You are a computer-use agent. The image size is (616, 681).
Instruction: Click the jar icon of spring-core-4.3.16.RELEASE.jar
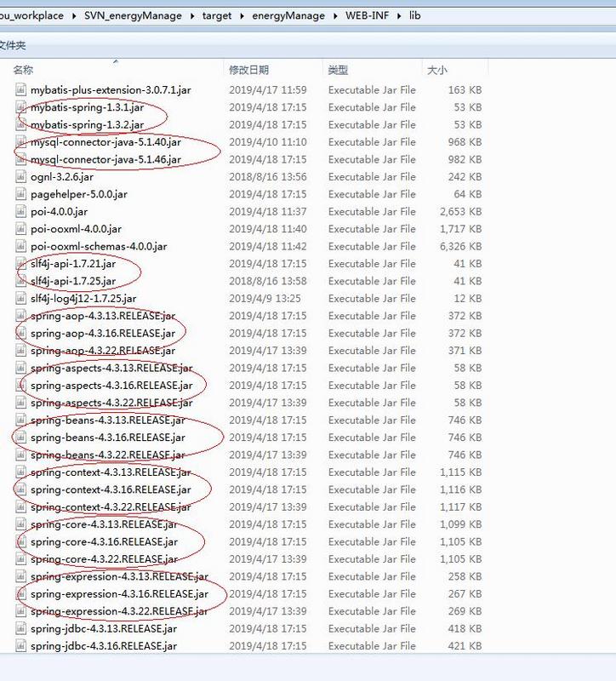coord(20,541)
